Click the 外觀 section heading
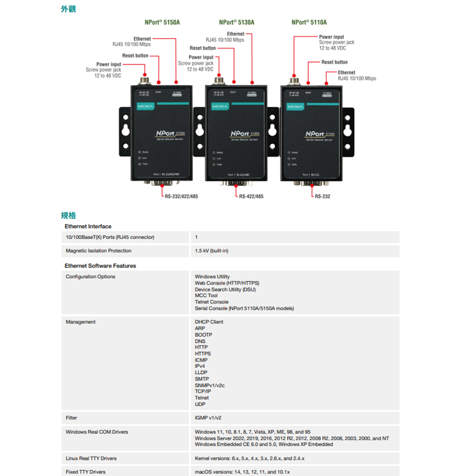 click(69, 9)
